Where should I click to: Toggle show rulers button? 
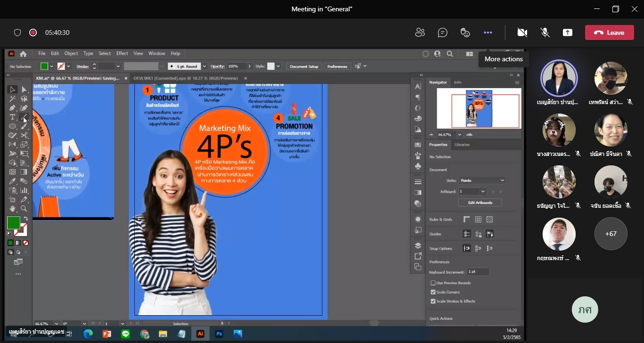click(467, 220)
